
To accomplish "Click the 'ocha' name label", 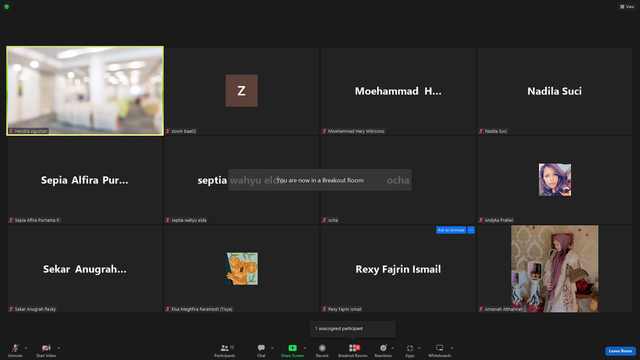I will (x=333, y=220).
